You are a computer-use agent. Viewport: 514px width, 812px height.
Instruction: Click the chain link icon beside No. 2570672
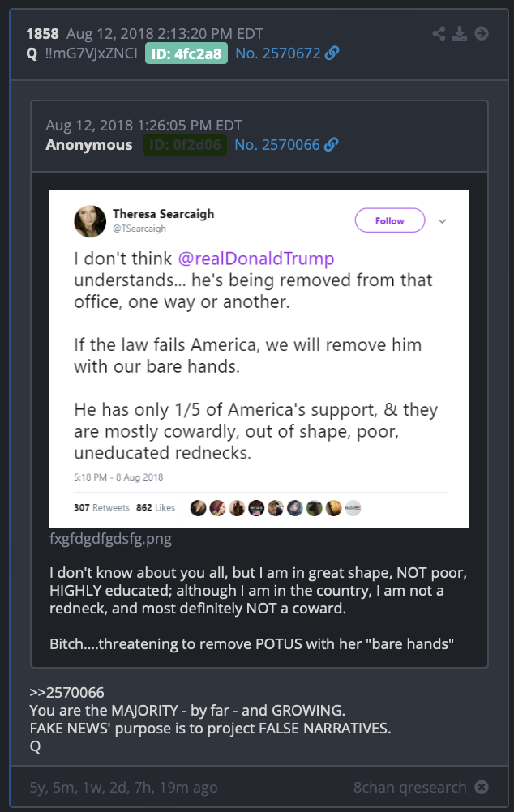coord(332,53)
